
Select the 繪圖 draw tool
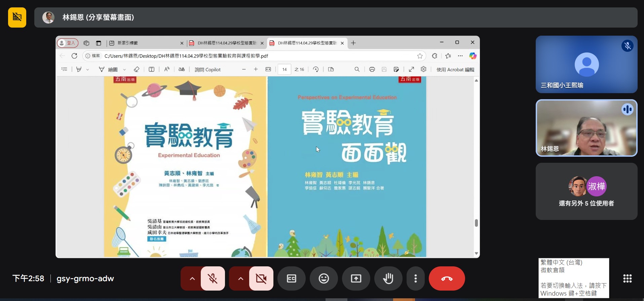pos(108,69)
